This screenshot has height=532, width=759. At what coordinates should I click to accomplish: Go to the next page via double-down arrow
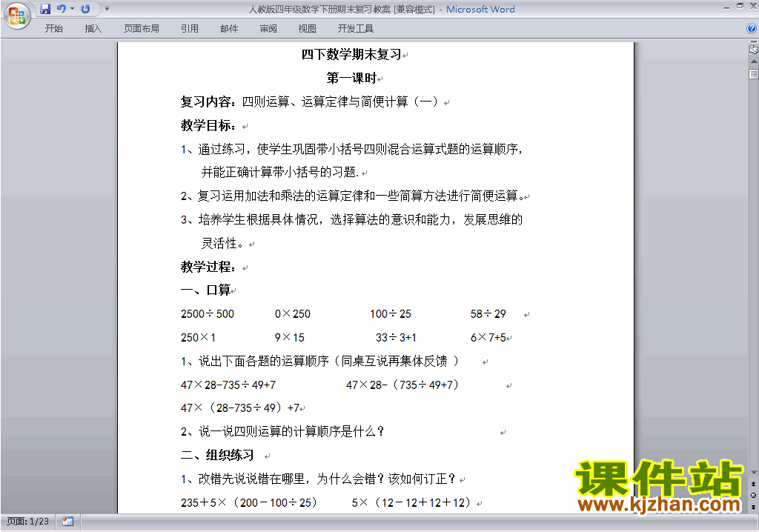coord(753,507)
